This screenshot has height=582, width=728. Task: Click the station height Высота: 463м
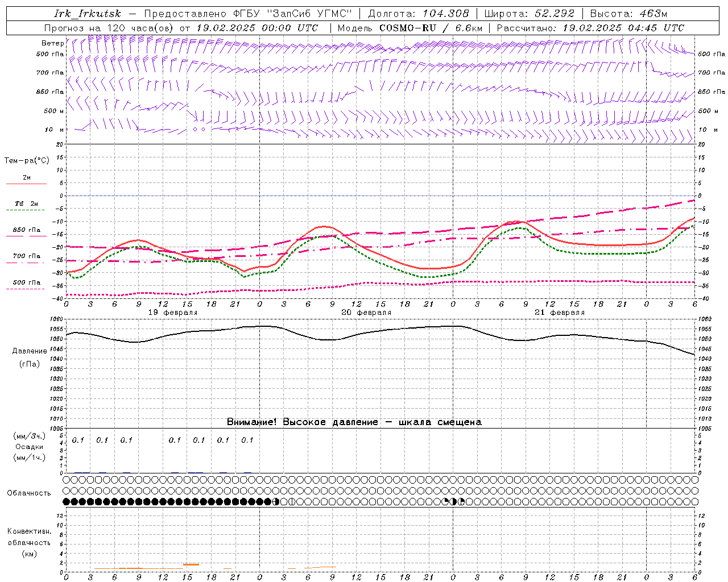(x=628, y=14)
